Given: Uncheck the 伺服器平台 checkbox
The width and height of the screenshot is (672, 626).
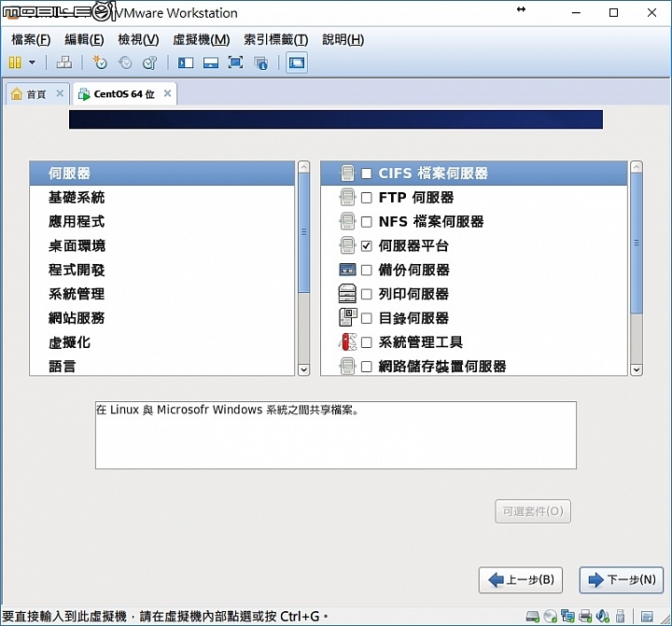Looking at the screenshot, I should tap(367, 246).
